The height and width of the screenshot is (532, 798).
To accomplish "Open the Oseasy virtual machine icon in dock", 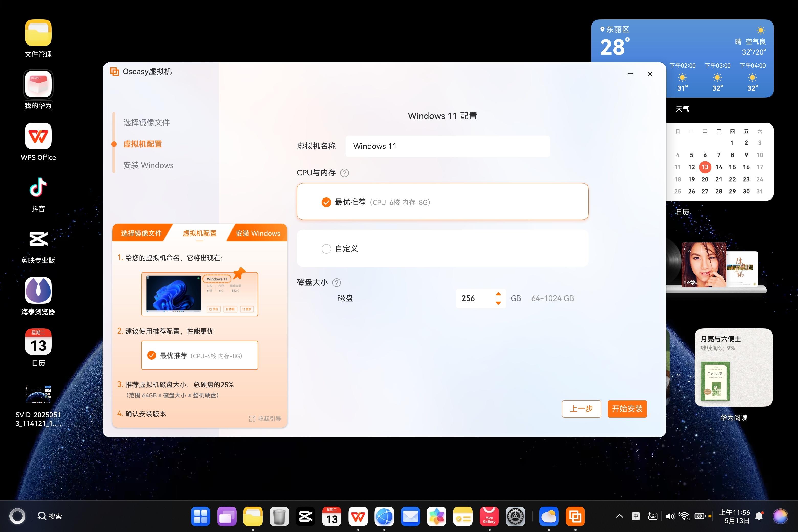I will 575,516.
